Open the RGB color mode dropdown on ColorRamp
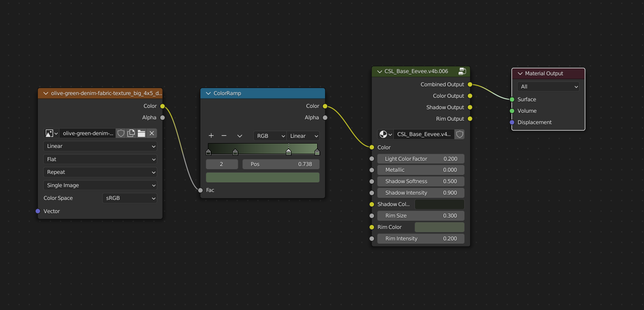644x310 pixels. coord(269,136)
